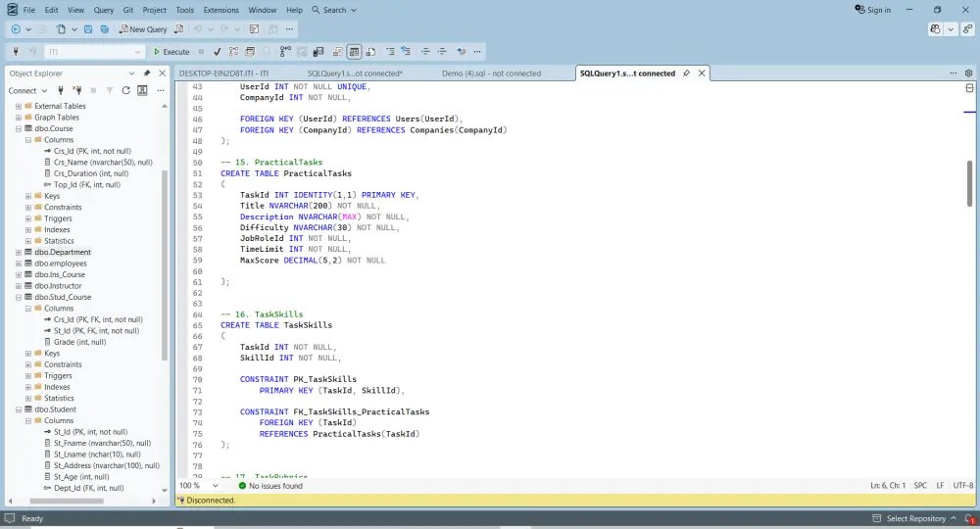The image size is (980, 529).
Task: Click the editor vertical scrollbar thumb
Action: pos(969,183)
